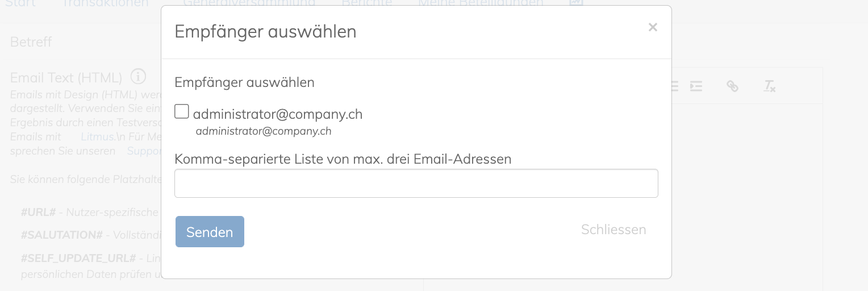The width and height of the screenshot is (868, 291).
Task: Follow the Support link in the description
Action: 144,151
